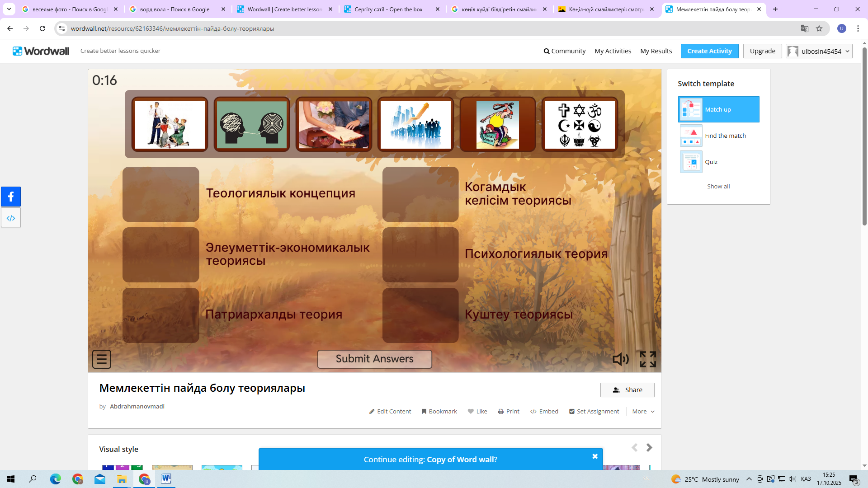Select the religious symbols picture tile

click(580, 125)
